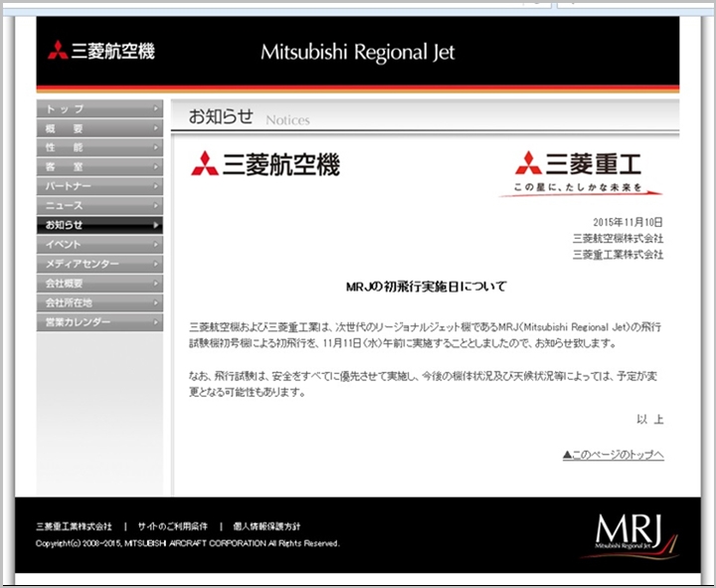716x588 pixels.
Task: Open the イベント section
Action: coord(99,245)
